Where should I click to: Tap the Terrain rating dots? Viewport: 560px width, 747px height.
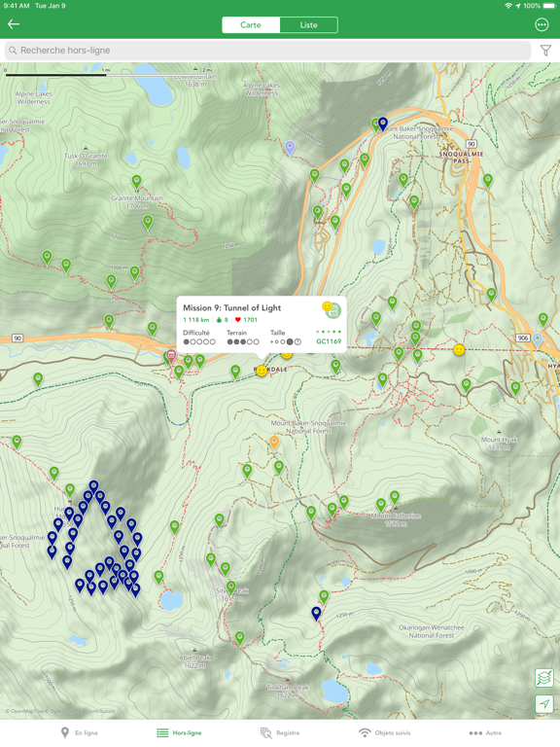click(x=243, y=341)
